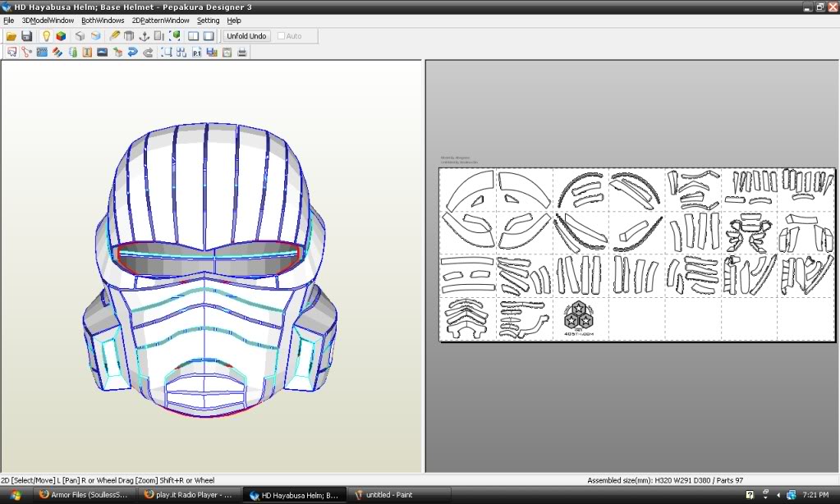840x504 pixels.
Task: Toggle the light bulb lighting icon
Action: [x=46, y=36]
